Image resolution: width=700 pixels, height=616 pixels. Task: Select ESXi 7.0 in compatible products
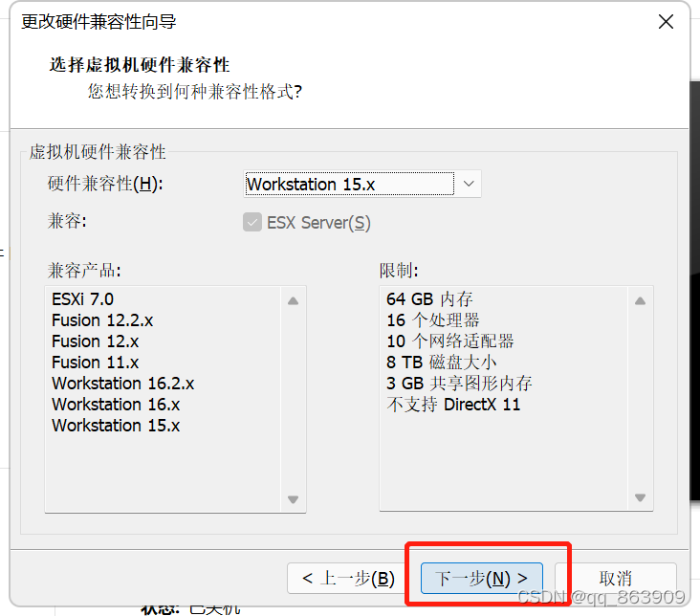click(82, 298)
